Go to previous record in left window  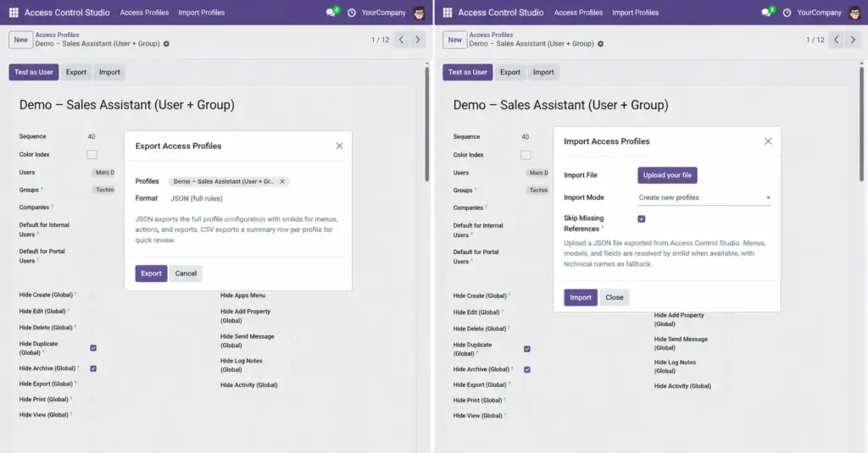[401, 40]
